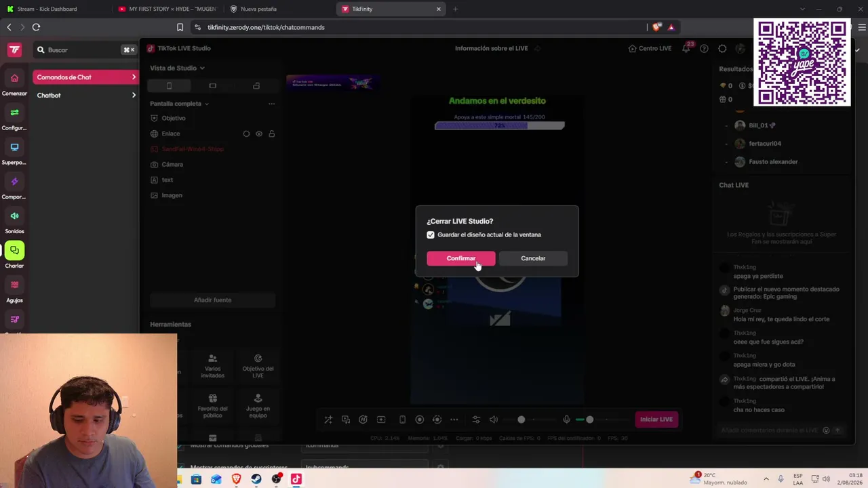Click the Brave Shields icon in the address bar
Viewport: 868px width, 488px height.
point(656,27)
